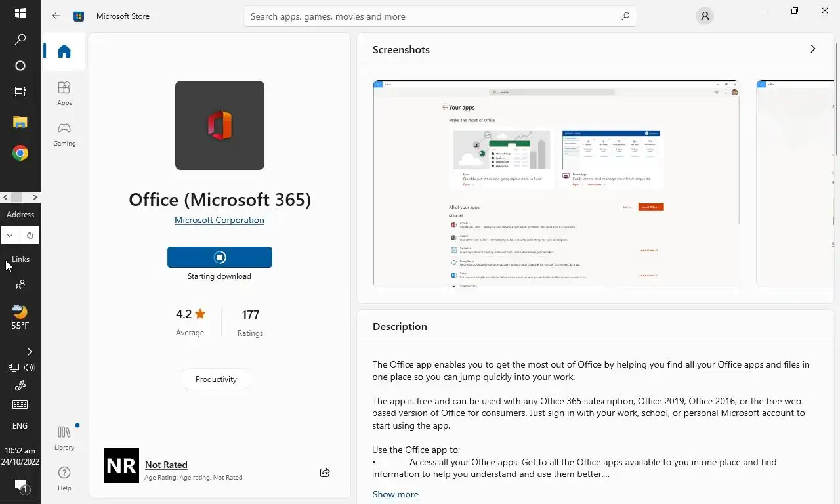
Task: Click the Microsoft Store logo icon
Action: pos(79,16)
